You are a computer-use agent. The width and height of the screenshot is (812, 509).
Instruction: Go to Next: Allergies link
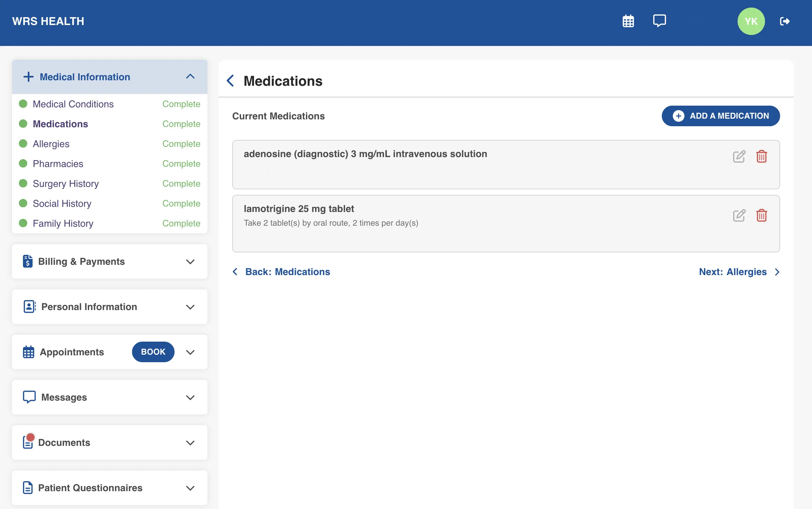(739, 272)
